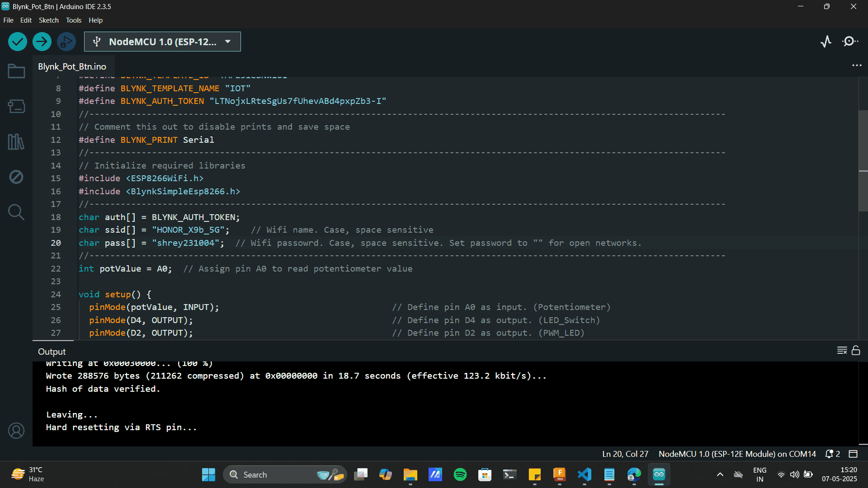Open the weather widget showing 31°C Haze

28,474
